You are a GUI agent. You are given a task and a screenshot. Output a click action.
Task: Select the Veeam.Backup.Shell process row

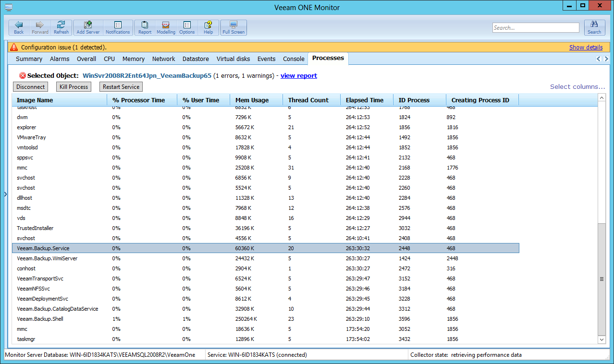(266, 319)
